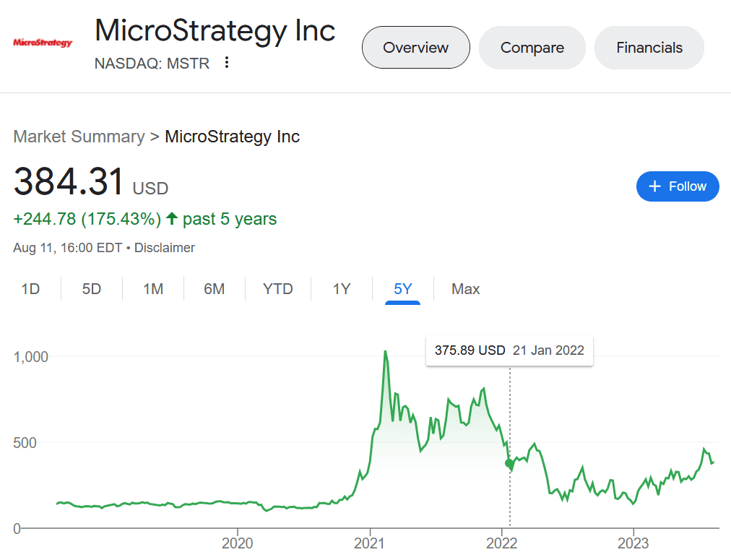Select the Overview tab
The height and width of the screenshot is (560, 731).
point(415,48)
